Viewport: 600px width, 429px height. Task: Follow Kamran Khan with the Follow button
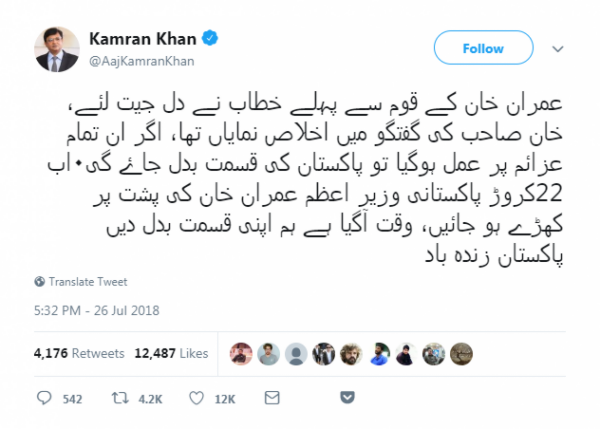coord(483,48)
